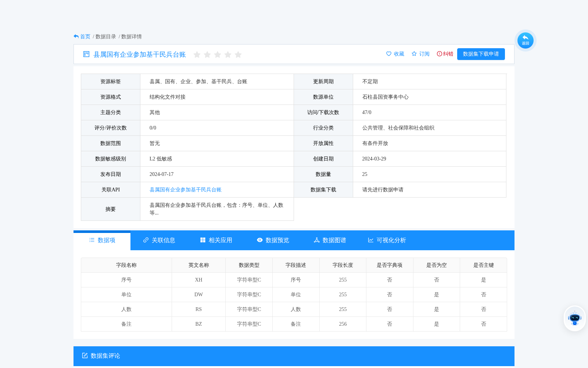Screen dimensions: 588x368
Task: Click the 收藏 favorite link
Action: (399, 54)
